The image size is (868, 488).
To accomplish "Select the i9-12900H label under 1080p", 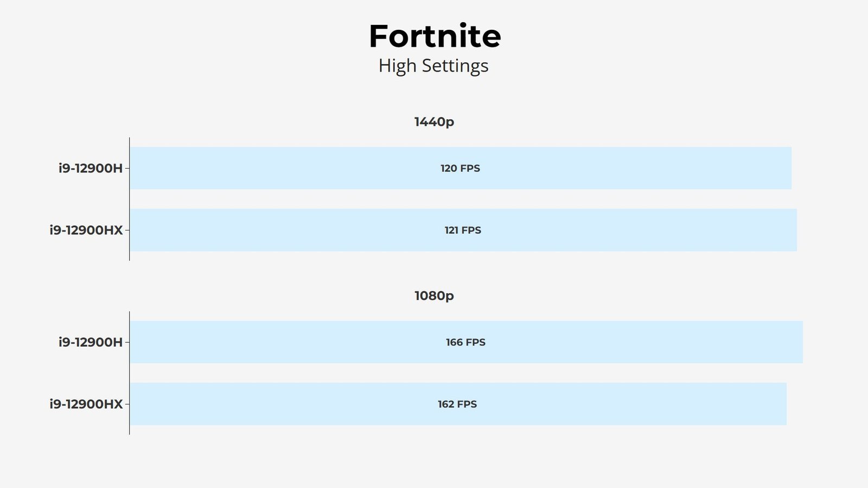I will (91, 342).
